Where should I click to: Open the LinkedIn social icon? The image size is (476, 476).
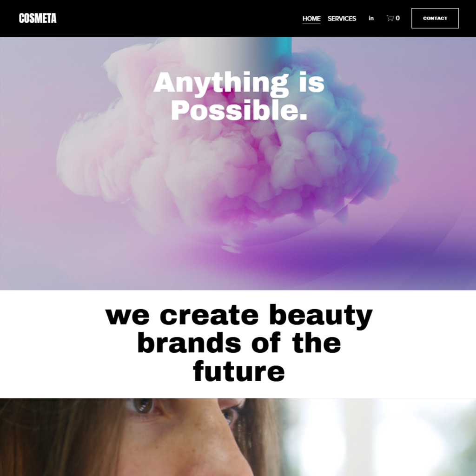click(371, 18)
